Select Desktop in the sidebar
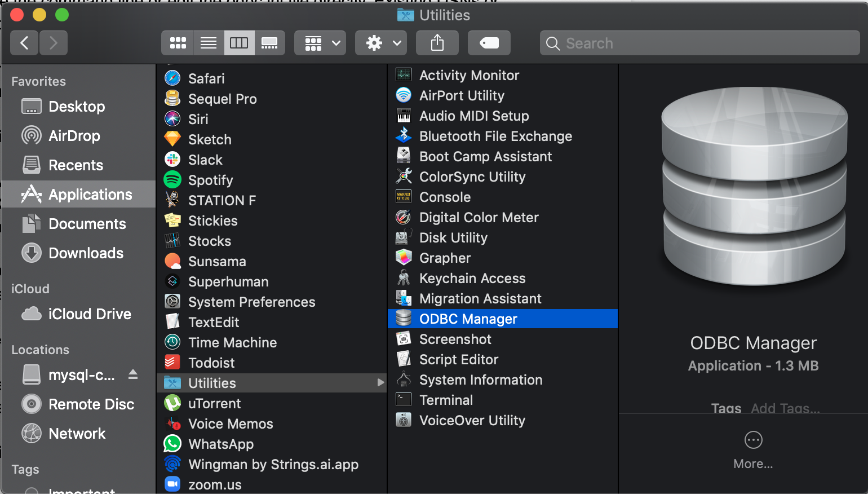 click(78, 107)
